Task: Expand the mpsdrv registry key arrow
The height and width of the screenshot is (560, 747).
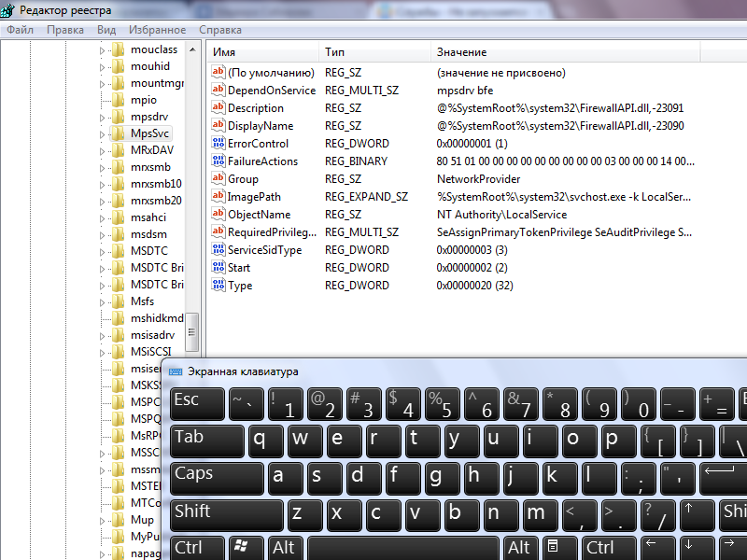Action: 103,117
